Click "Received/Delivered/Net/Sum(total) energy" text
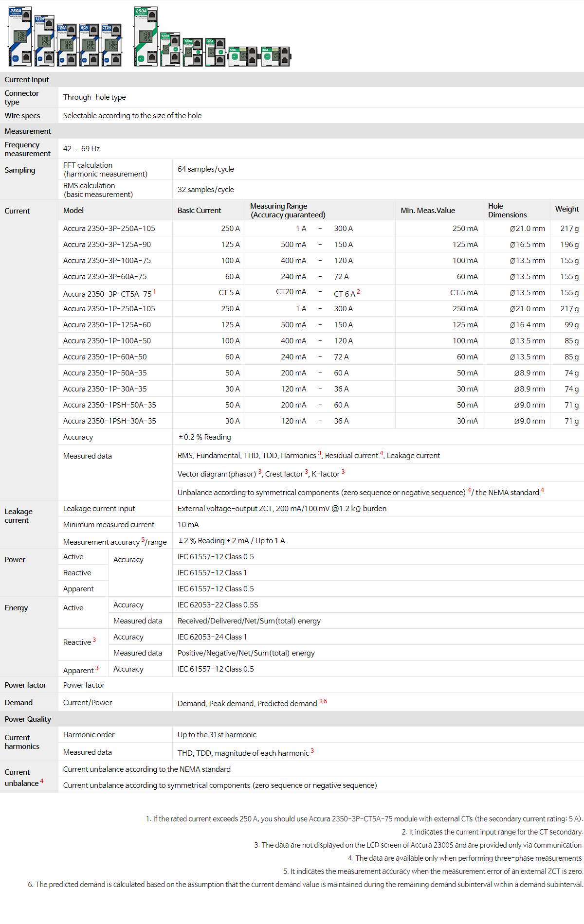The height and width of the screenshot is (924, 584). [249, 621]
